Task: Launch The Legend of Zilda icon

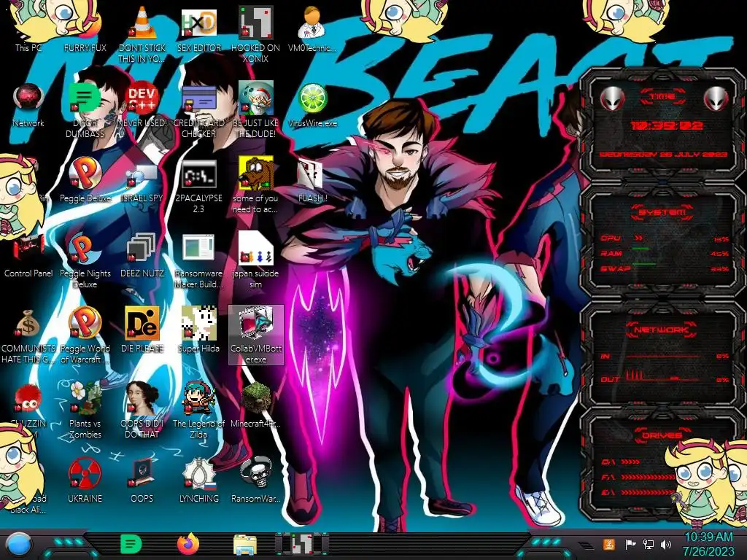Action: pos(199,411)
